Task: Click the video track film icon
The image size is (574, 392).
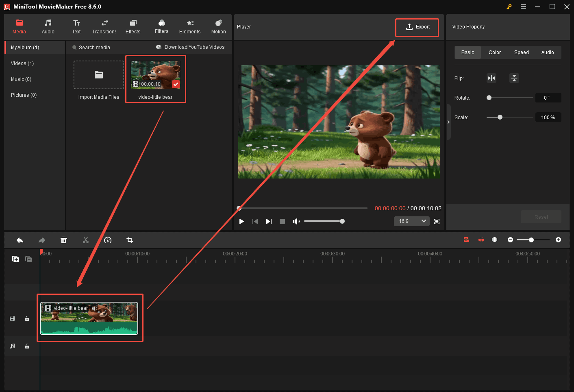Action: coord(12,318)
